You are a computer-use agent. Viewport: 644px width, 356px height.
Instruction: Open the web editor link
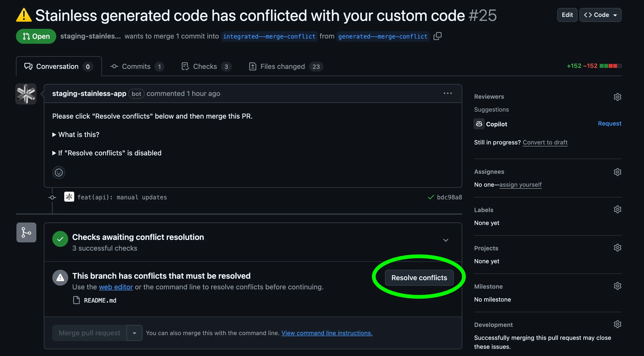(116, 287)
